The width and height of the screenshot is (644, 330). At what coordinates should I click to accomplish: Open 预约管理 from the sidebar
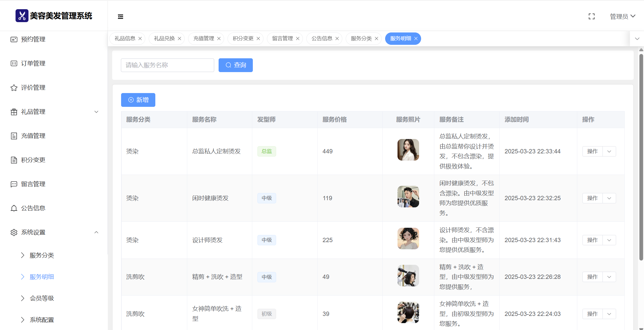point(33,39)
